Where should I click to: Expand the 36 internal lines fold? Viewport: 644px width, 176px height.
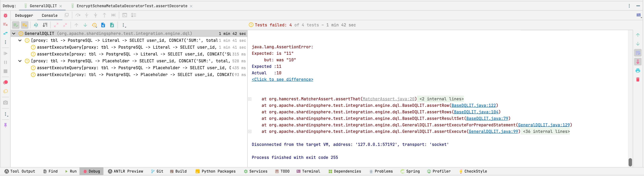tap(546, 131)
